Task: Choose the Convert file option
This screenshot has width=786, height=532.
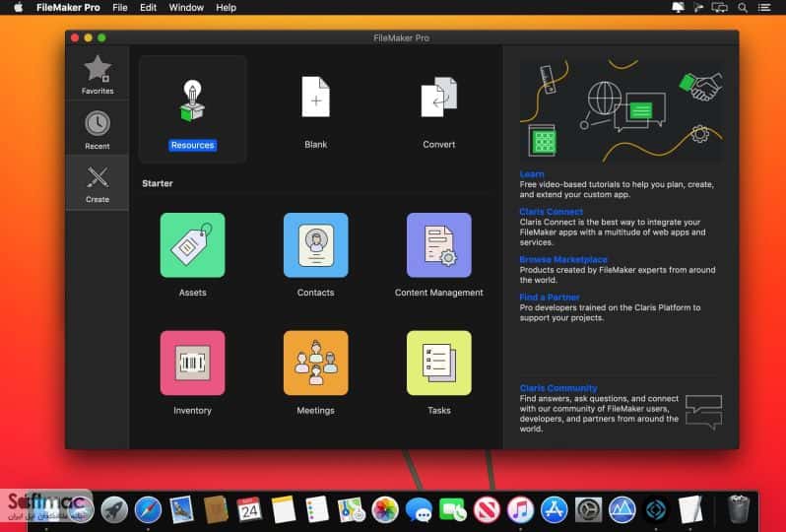Action: click(x=438, y=98)
